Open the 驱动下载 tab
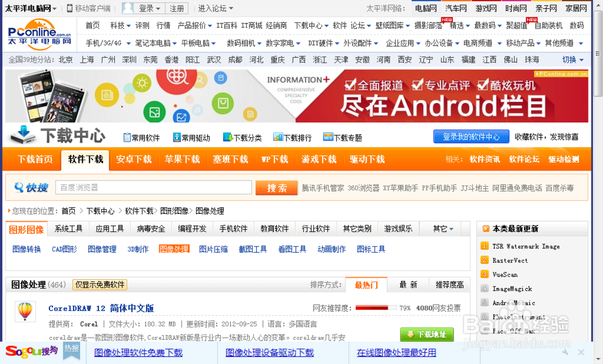The height and width of the screenshot is (364, 603). (x=367, y=159)
